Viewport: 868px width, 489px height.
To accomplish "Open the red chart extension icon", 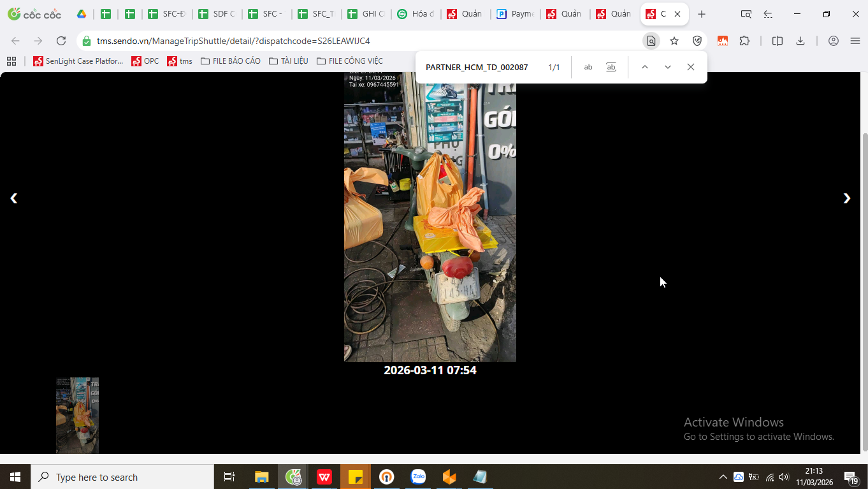I will [x=723, y=41].
